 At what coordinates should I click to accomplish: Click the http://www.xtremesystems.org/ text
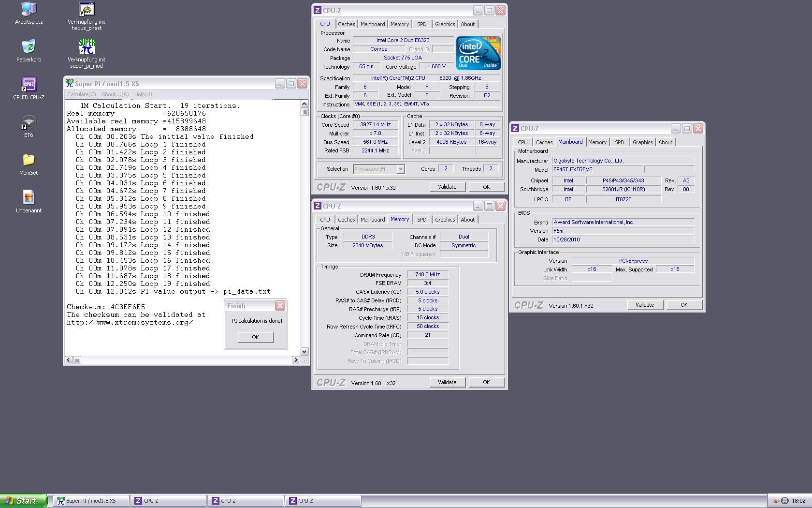(130, 322)
